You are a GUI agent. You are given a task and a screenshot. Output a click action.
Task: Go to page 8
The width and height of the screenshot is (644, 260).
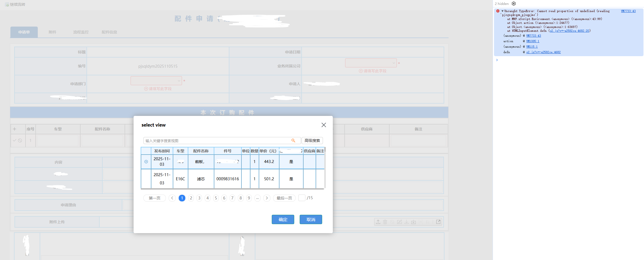[241, 198]
